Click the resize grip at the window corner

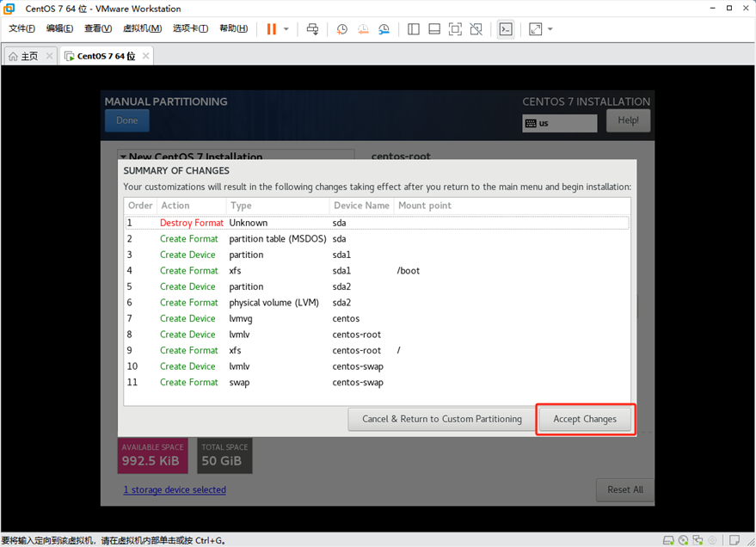[x=750, y=541]
